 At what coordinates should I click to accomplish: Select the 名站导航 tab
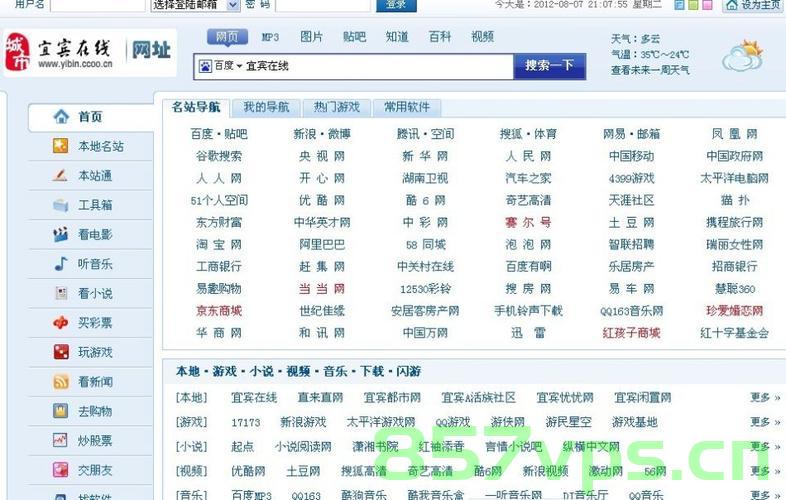[x=196, y=107]
